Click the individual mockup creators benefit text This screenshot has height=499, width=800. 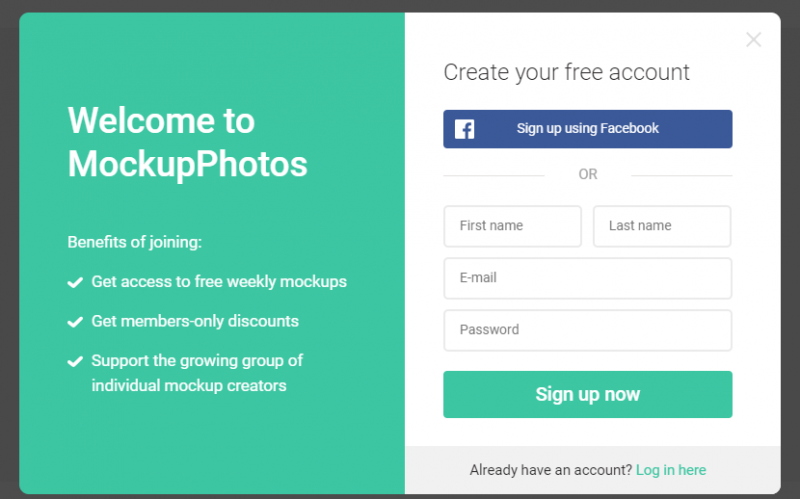(x=189, y=386)
